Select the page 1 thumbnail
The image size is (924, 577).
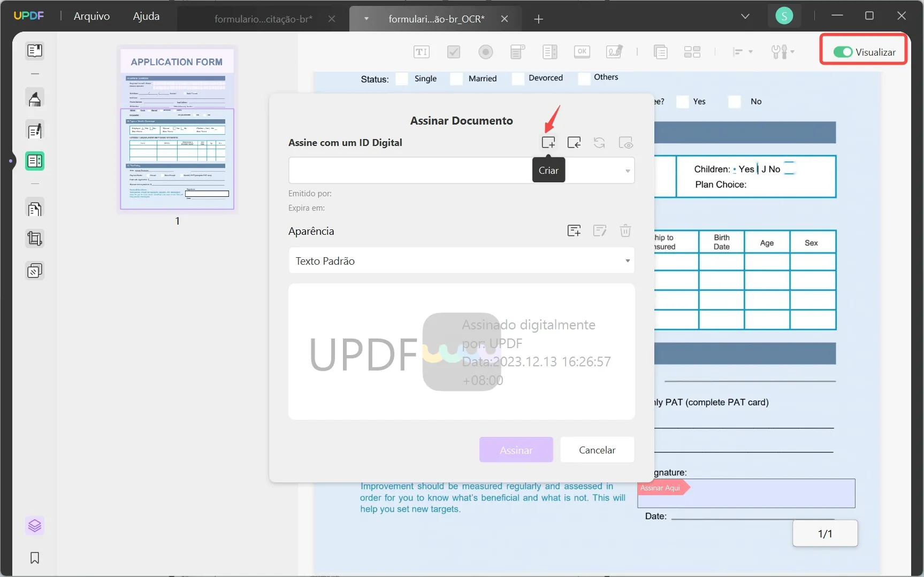177,129
